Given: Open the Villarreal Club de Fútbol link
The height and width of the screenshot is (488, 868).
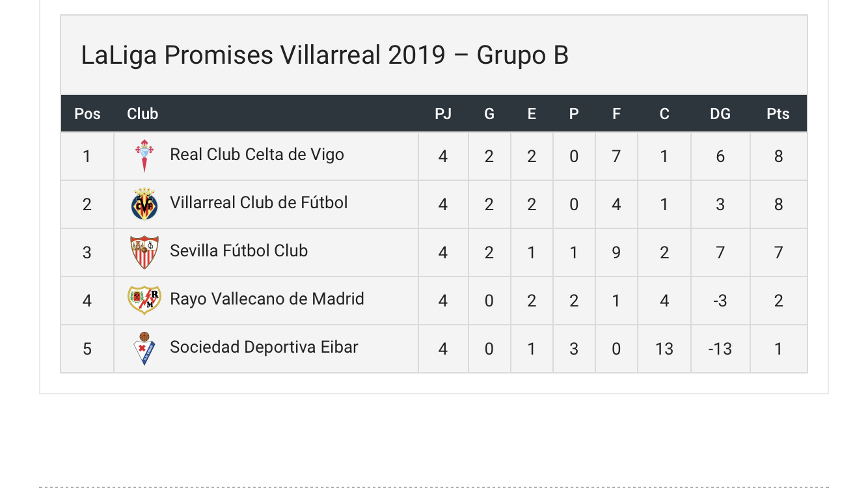Looking at the screenshot, I should click(x=259, y=203).
